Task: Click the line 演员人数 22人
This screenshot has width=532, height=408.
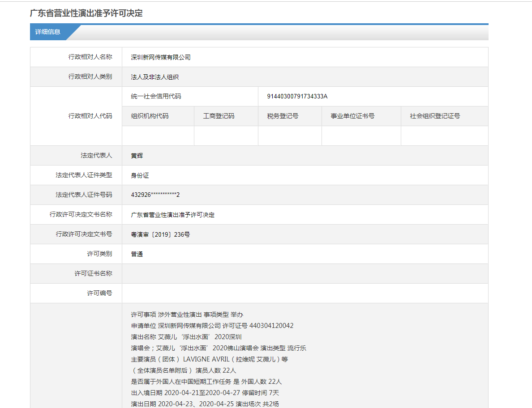Action: [184, 371]
